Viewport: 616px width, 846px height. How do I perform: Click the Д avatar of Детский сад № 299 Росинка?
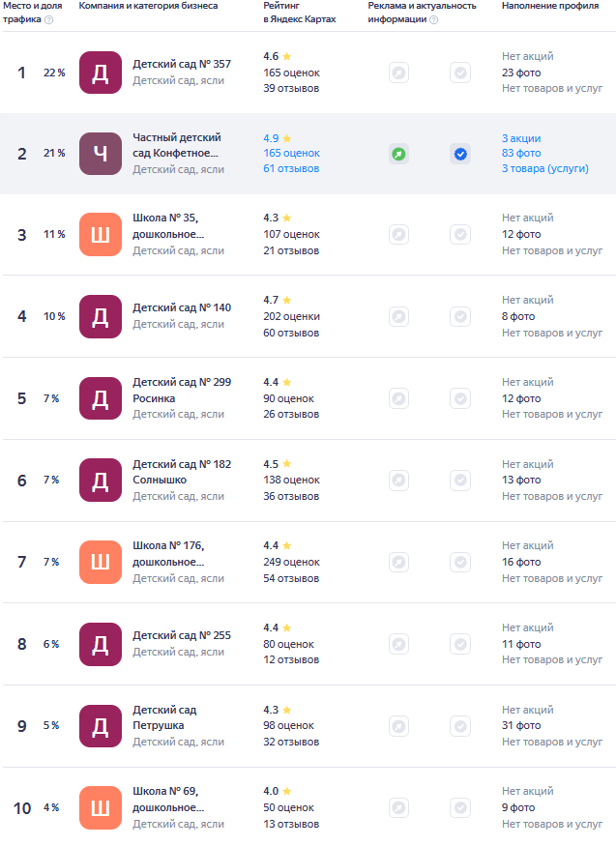click(x=101, y=398)
